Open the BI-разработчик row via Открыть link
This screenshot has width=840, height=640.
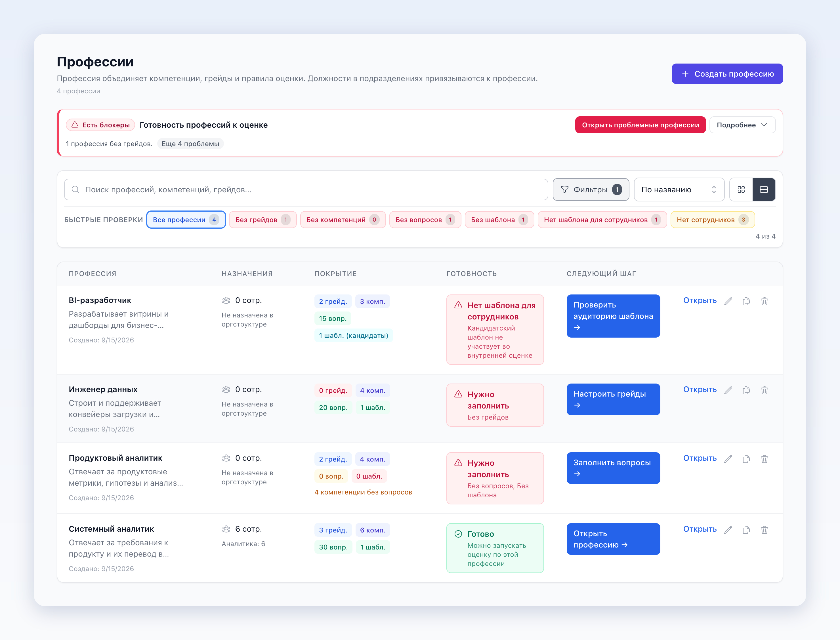[x=700, y=300]
